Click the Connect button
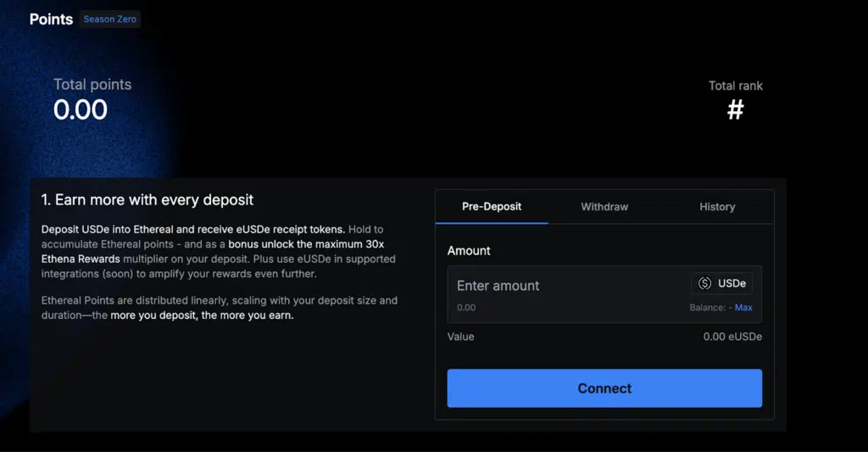This screenshot has width=868, height=452. [x=604, y=388]
